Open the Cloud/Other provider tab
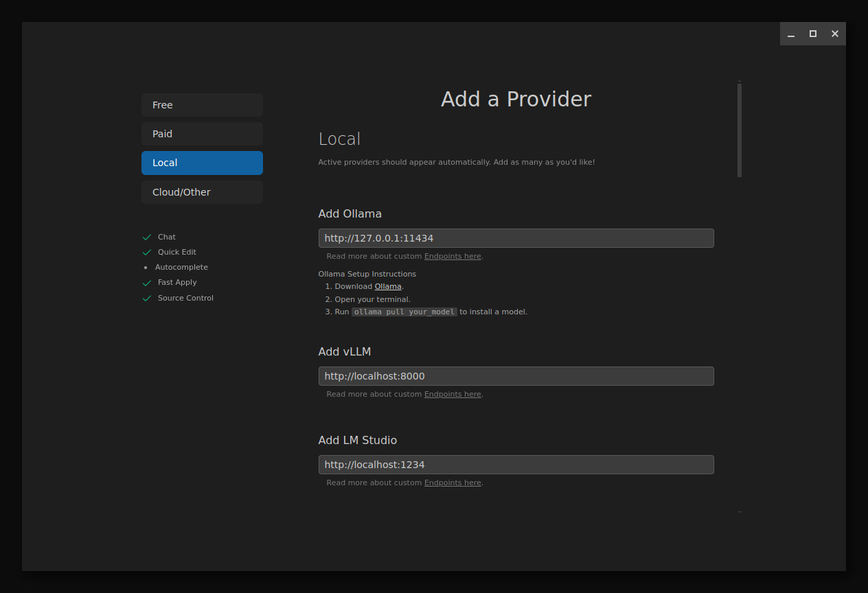868x593 pixels. (x=202, y=192)
